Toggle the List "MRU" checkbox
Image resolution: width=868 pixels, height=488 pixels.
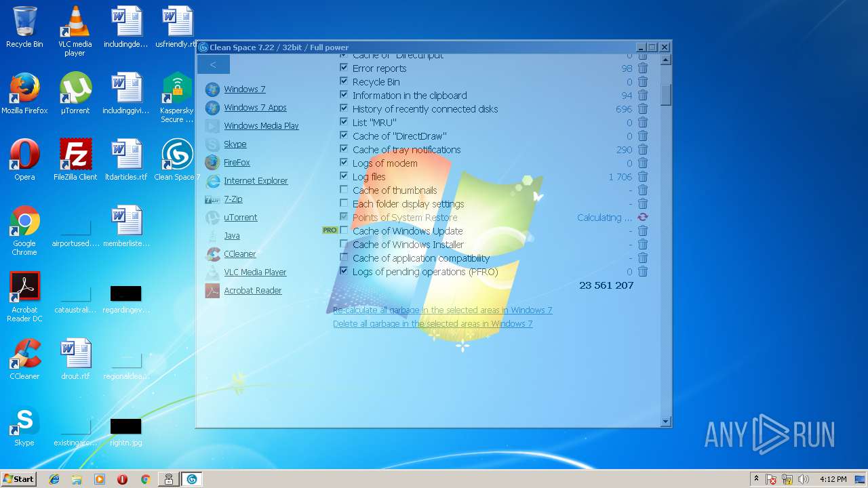pos(344,122)
